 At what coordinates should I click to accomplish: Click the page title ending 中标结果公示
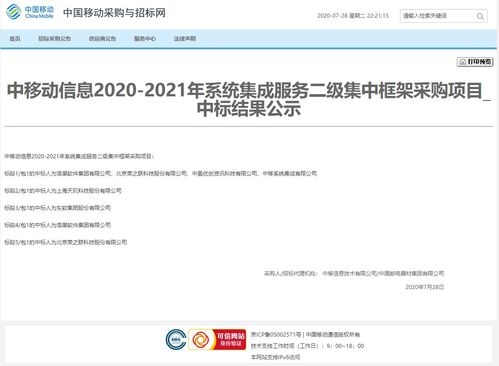click(x=249, y=99)
